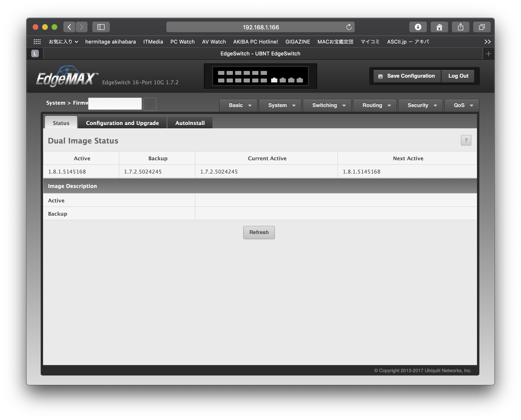
Task: Click the Backup image description row
Action: [x=260, y=213]
